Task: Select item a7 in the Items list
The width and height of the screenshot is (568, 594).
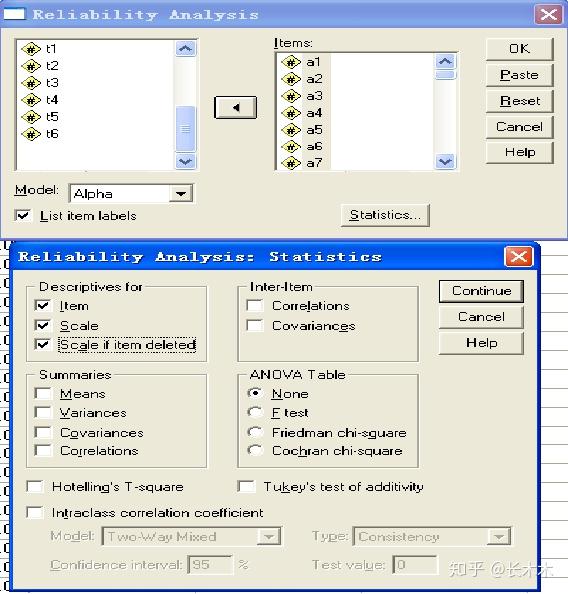Action: 302,163
